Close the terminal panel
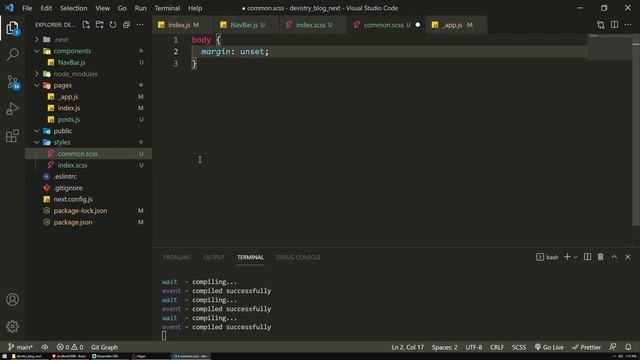This screenshot has height=360, width=640. click(x=628, y=257)
